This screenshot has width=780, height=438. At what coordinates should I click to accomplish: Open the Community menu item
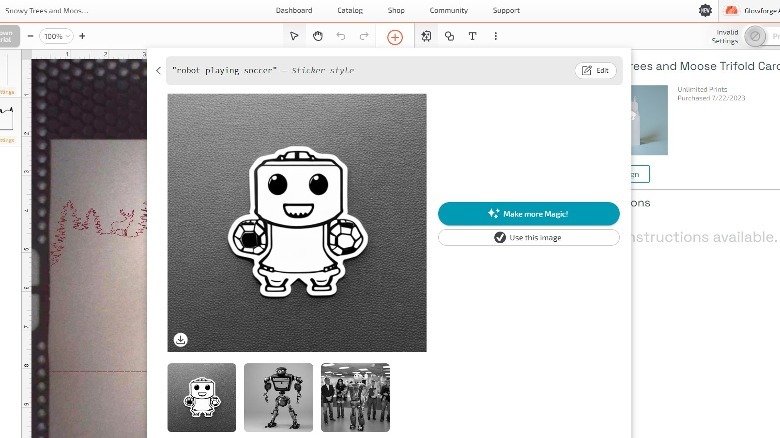click(x=449, y=10)
